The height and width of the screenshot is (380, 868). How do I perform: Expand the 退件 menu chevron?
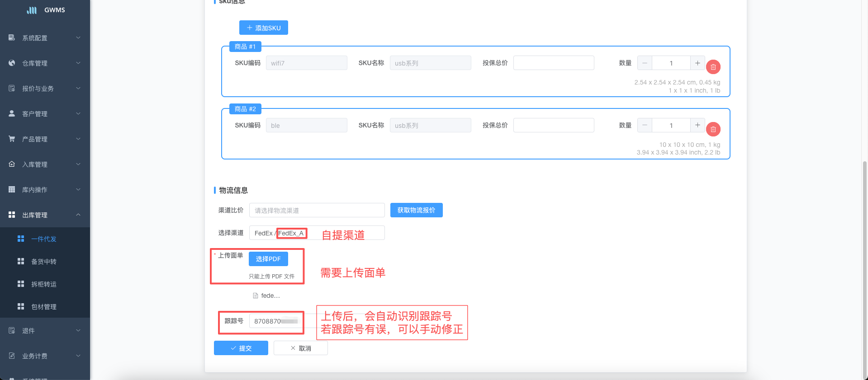tap(78, 330)
